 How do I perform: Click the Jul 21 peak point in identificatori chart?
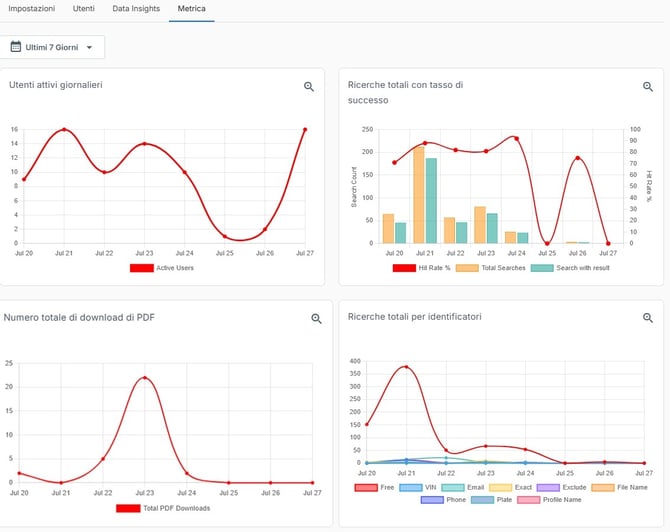[x=406, y=367]
